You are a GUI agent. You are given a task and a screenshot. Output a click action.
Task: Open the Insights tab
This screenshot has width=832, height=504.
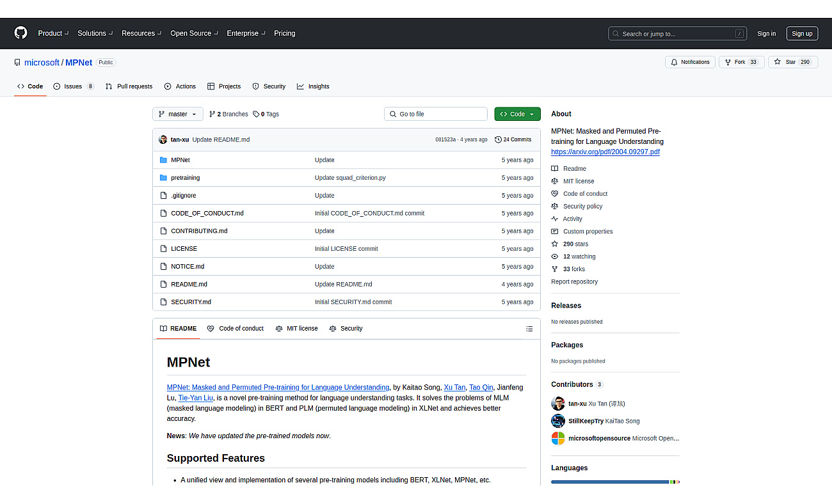coord(313,86)
